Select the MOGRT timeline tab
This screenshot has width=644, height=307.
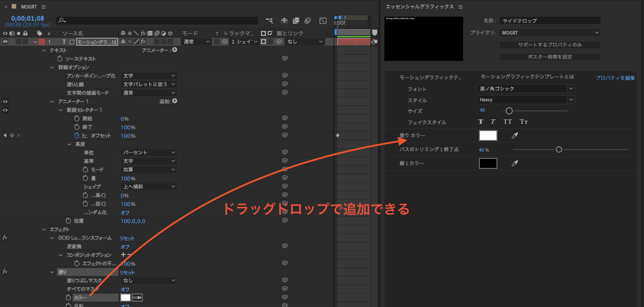tap(29, 7)
